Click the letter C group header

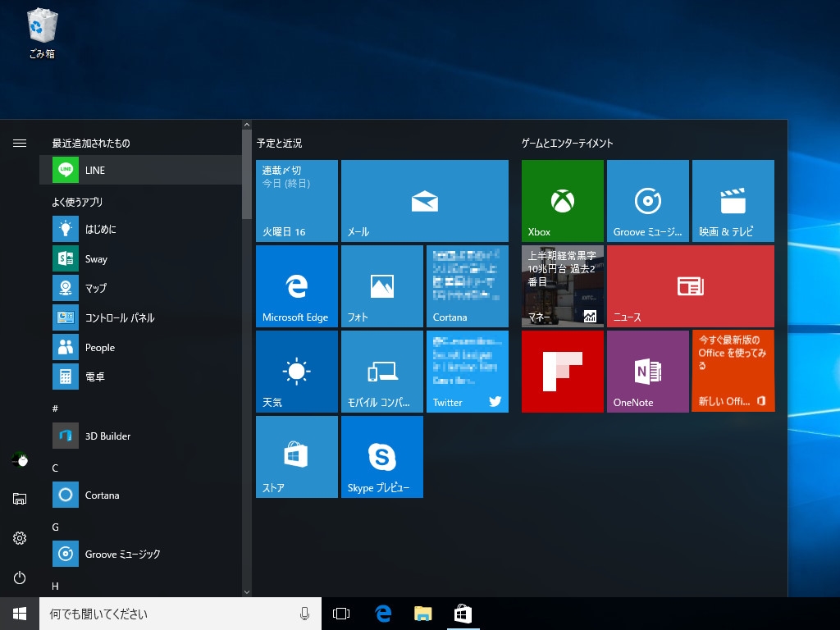pyautogui.click(x=55, y=468)
